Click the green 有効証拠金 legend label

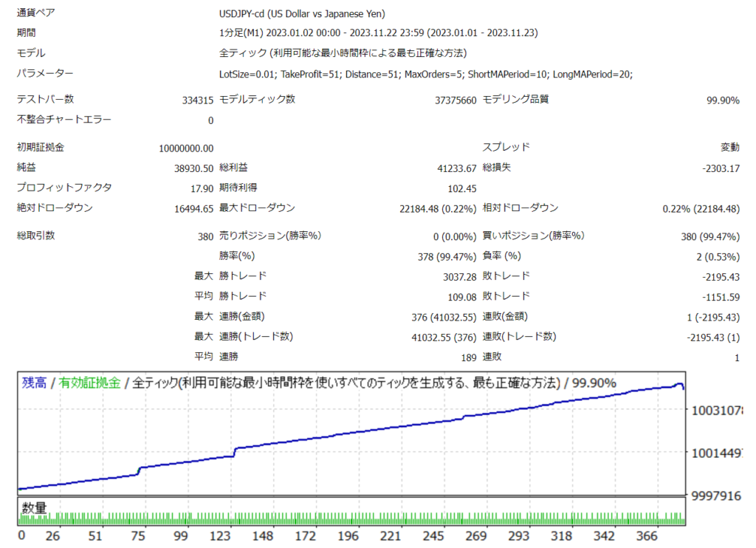(x=90, y=383)
